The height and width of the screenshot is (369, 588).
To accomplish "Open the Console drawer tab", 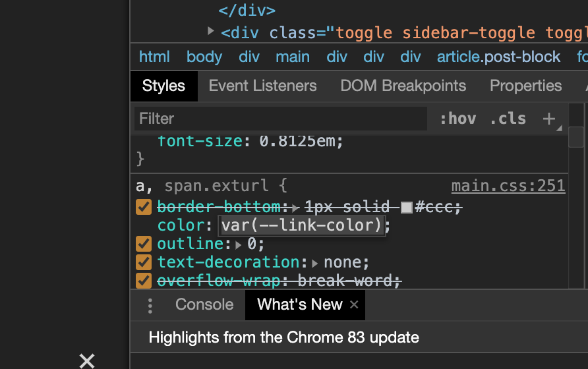I will pos(204,304).
